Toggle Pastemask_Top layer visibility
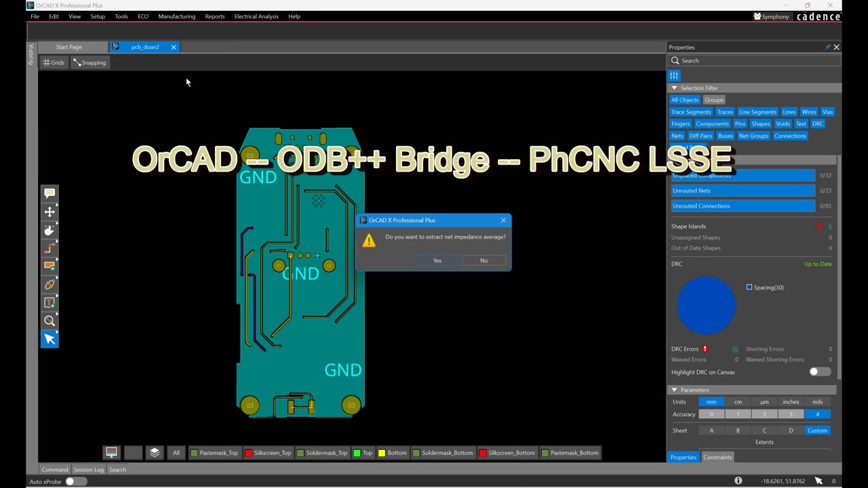 [214, 453]
